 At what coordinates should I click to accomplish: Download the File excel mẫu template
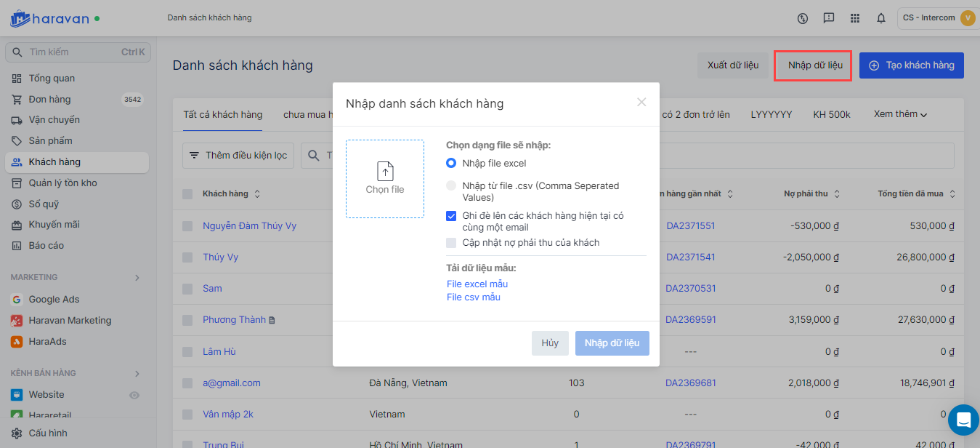477,284
